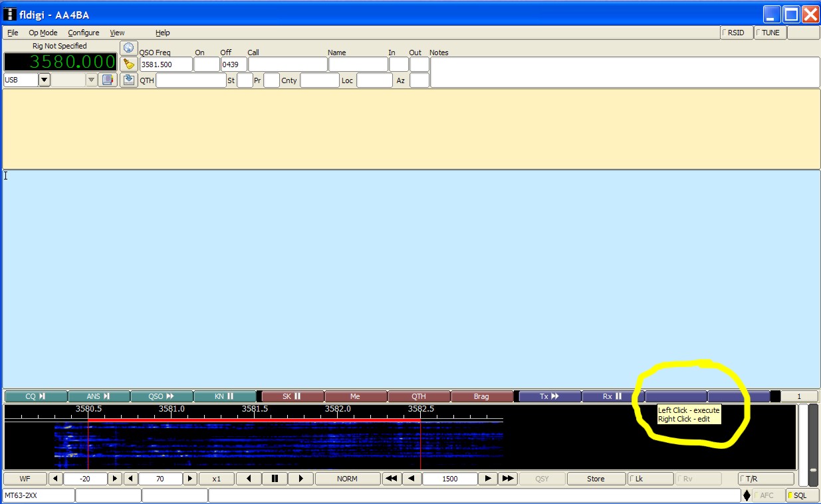Toggle the RSID checkbox
821x504 pixels.
coord(737,33)
